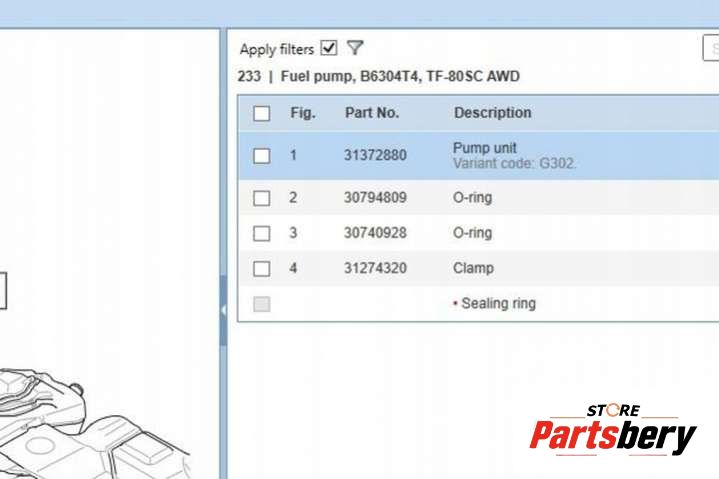Check the box for Pump unit row
This screenshot has width=719, height=479.
(262, 155)
